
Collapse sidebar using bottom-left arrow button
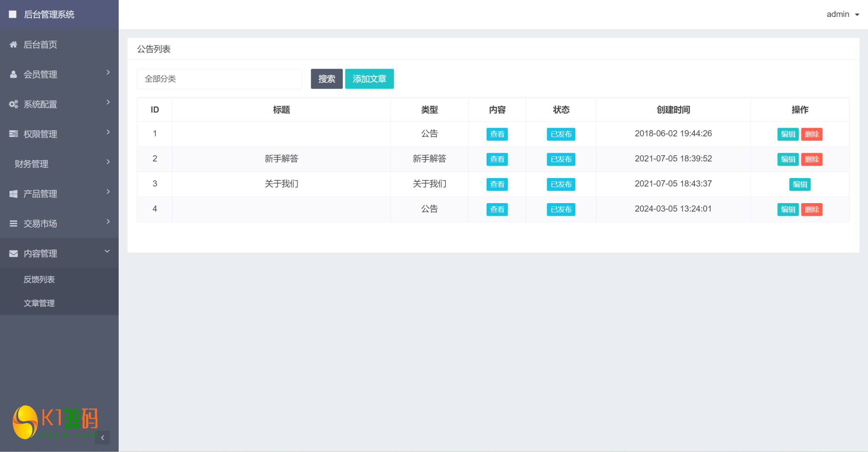click(x=103, y=438)
